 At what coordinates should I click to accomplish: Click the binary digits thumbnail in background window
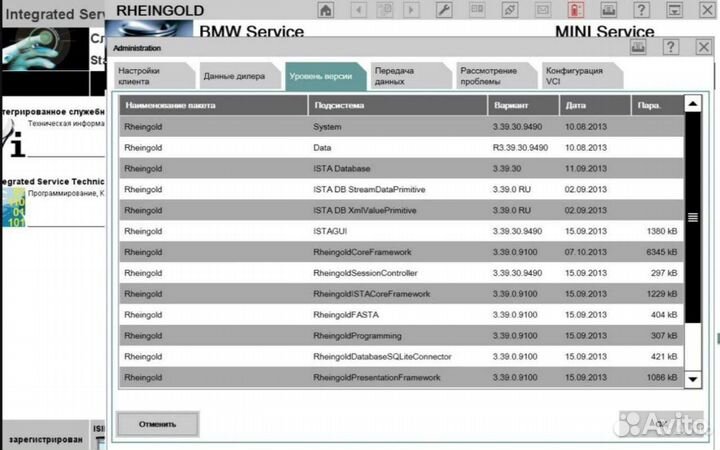[13, 207]
